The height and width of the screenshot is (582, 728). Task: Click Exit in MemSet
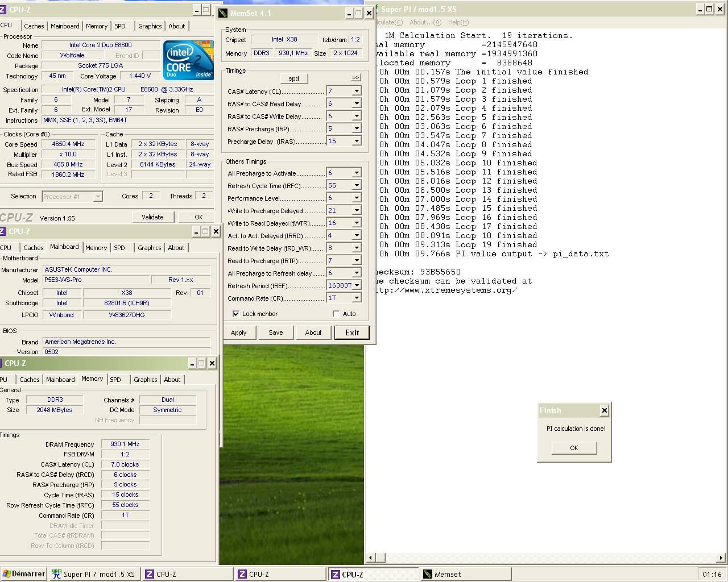coord(351,332)
